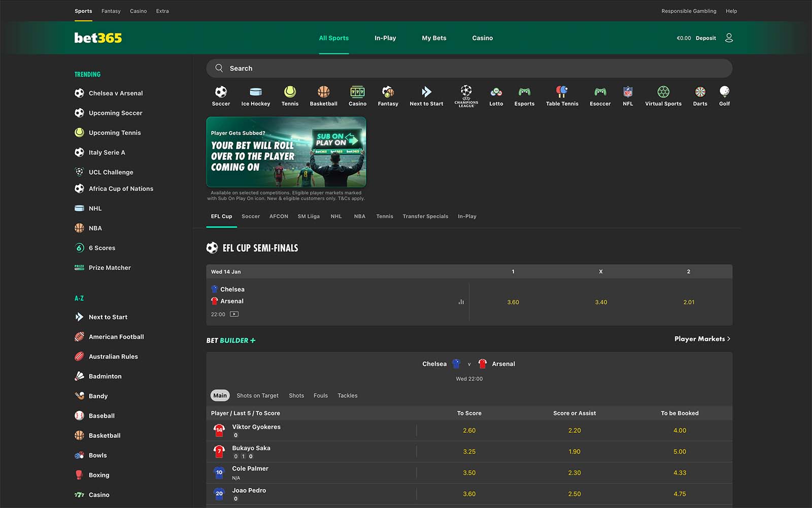Open match stats icon for Chelsea v Arsenal
Screen dimensions: 812x508
461,302
